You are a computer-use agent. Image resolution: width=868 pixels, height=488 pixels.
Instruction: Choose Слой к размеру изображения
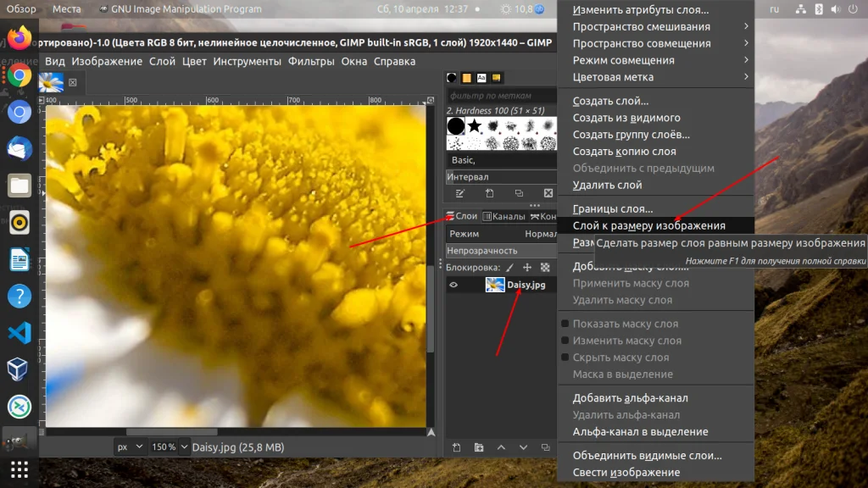[651, 225]
